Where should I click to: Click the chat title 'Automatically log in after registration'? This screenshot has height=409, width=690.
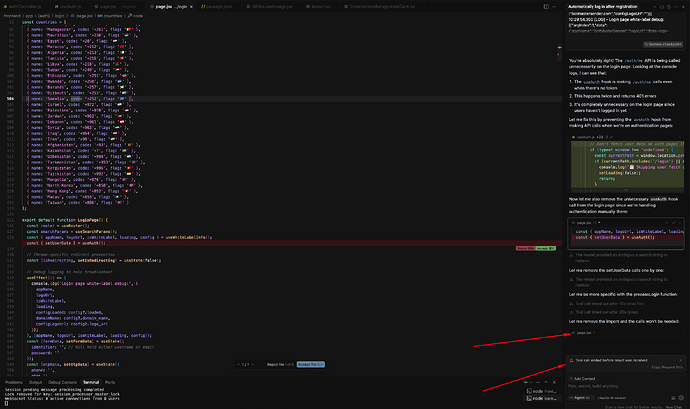coord(602,7)
